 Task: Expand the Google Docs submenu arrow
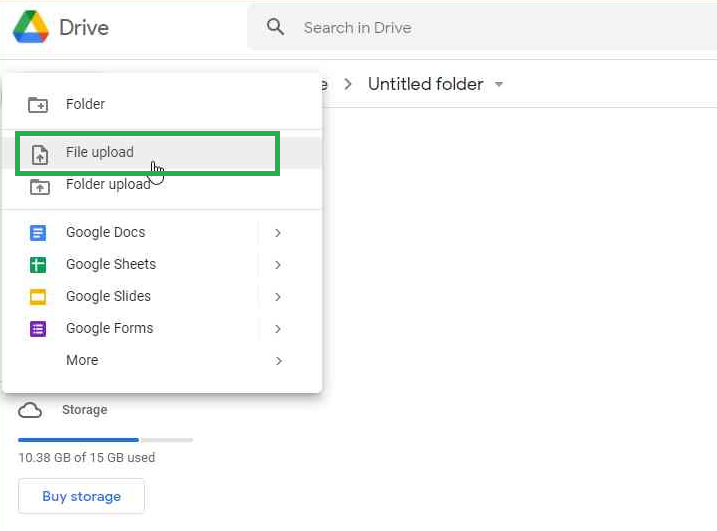[x=278, y=233]
